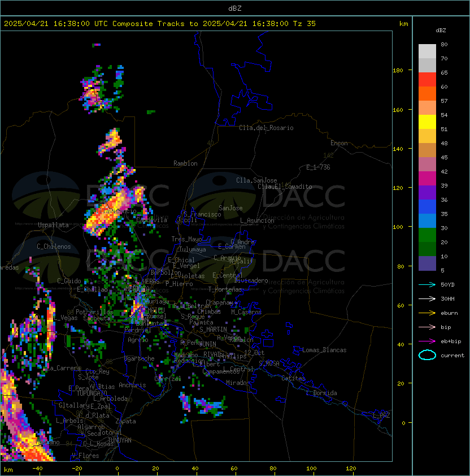Click the Ugarteche map label

[x=140, y=358]
